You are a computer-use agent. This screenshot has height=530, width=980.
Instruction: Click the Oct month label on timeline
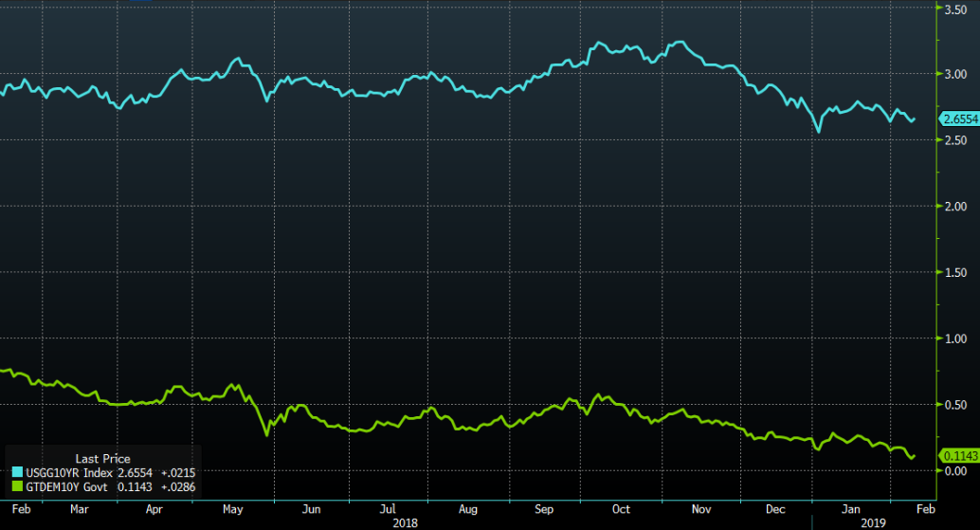point(621,509)
